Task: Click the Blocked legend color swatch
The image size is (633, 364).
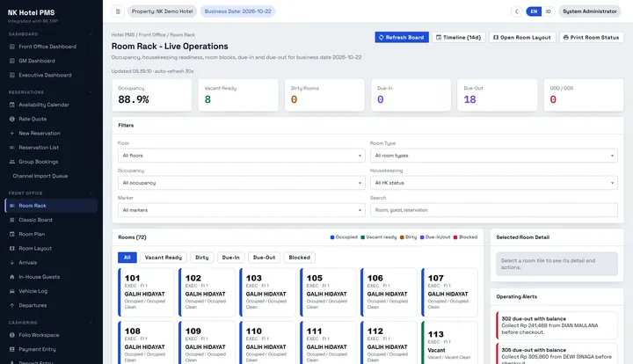Action: tap(455, 237)
